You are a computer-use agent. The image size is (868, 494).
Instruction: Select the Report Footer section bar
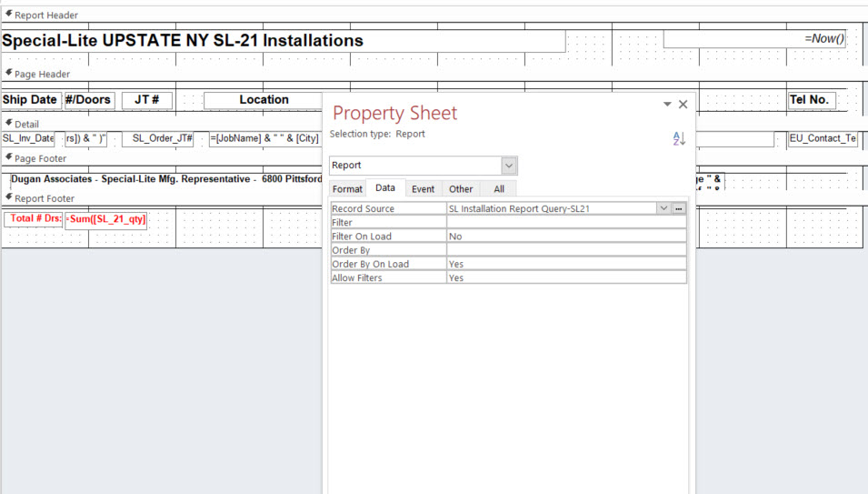pyautogui.click(x=434, y=198)
